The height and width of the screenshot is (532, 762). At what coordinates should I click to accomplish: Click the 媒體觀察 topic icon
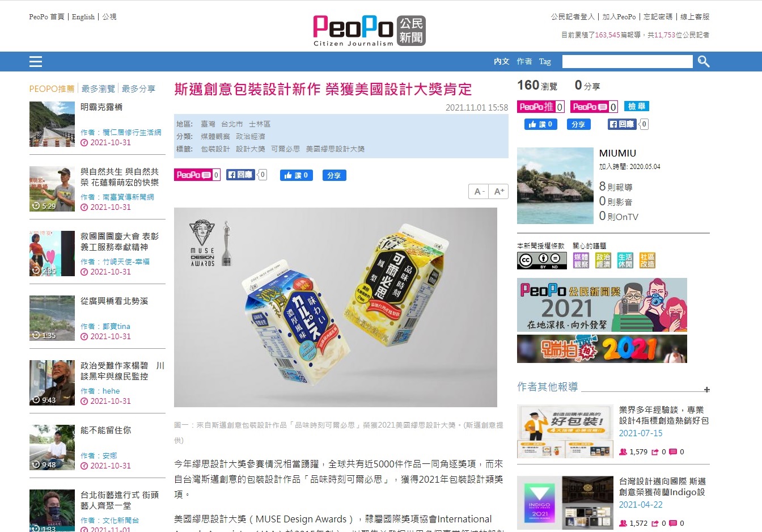581,260
